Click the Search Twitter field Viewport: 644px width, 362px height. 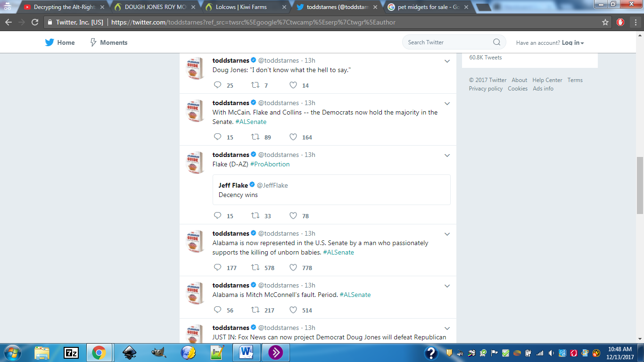click(x=454, y=42)
